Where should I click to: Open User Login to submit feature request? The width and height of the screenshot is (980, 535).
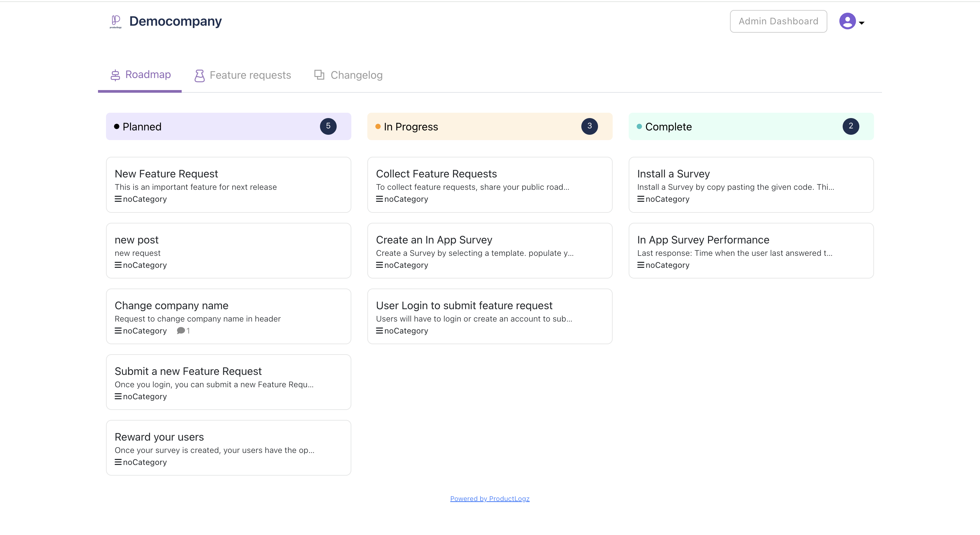click(490, 316)
